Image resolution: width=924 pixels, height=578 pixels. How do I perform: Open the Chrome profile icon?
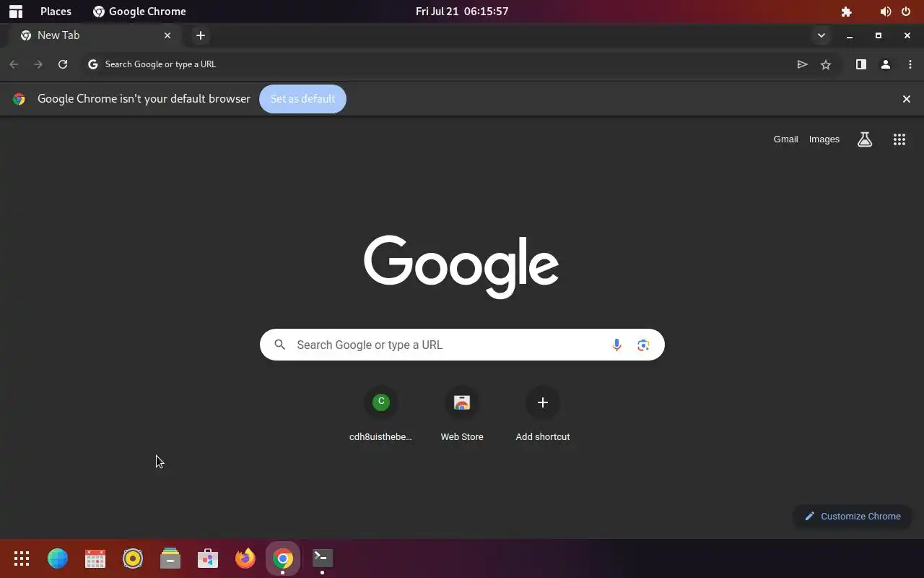coord(886,64)
